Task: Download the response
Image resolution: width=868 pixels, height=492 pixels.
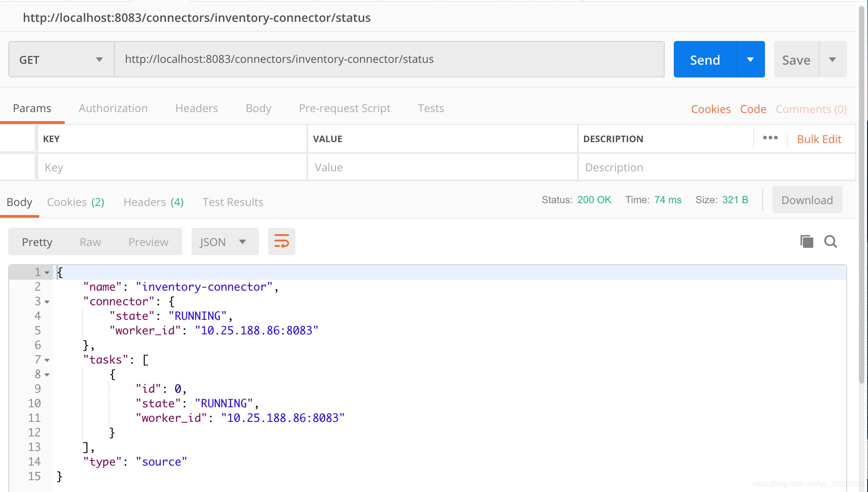Action: point(807,200)
